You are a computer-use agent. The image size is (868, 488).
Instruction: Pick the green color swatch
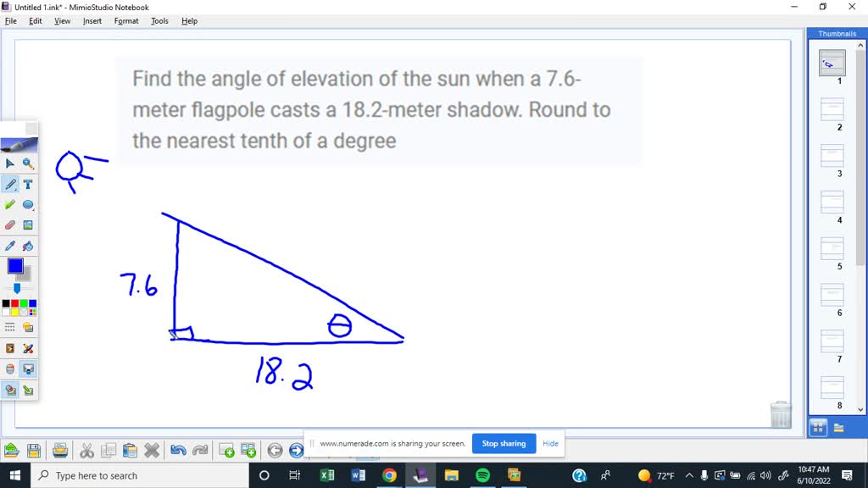pos(24,303)
